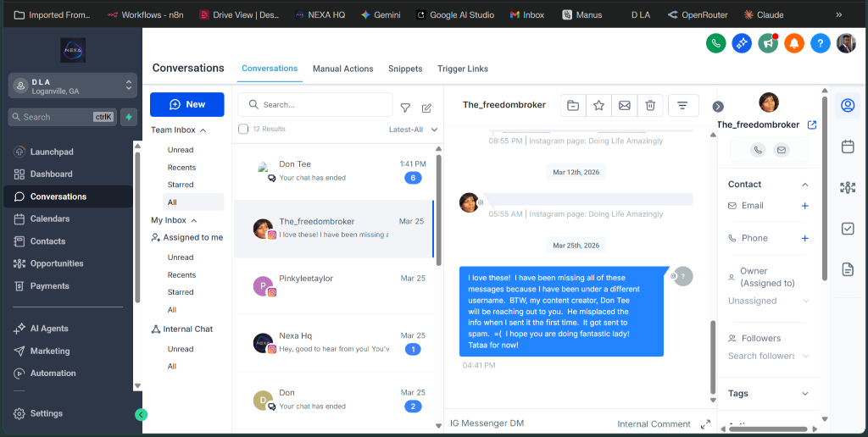Open the orange notifications bell
Image resolution: width=868 pixels, height=437 pixels.
(794, 43)
